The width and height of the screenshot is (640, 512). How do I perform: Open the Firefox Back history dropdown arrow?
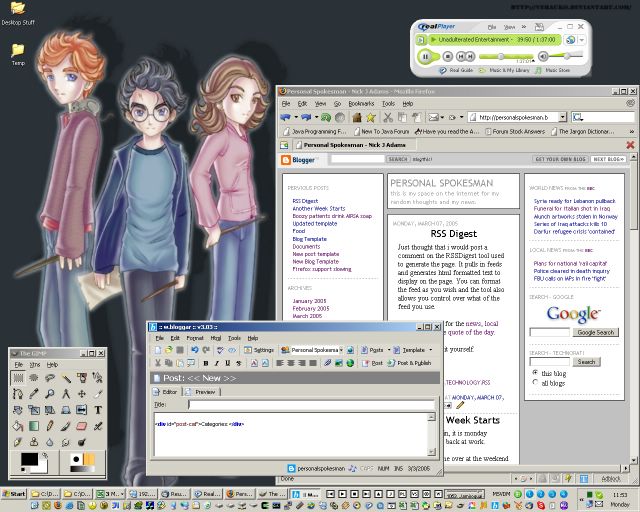tap(296, 118)
